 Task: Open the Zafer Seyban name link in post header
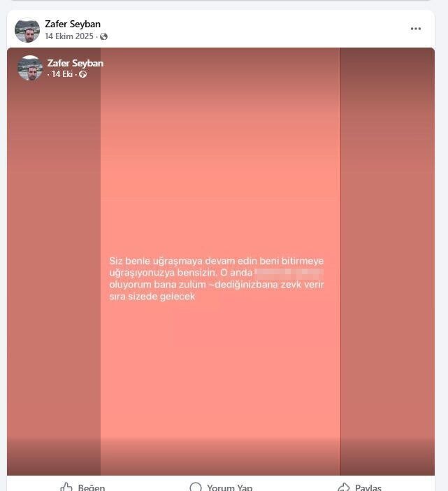coord(73,24)
